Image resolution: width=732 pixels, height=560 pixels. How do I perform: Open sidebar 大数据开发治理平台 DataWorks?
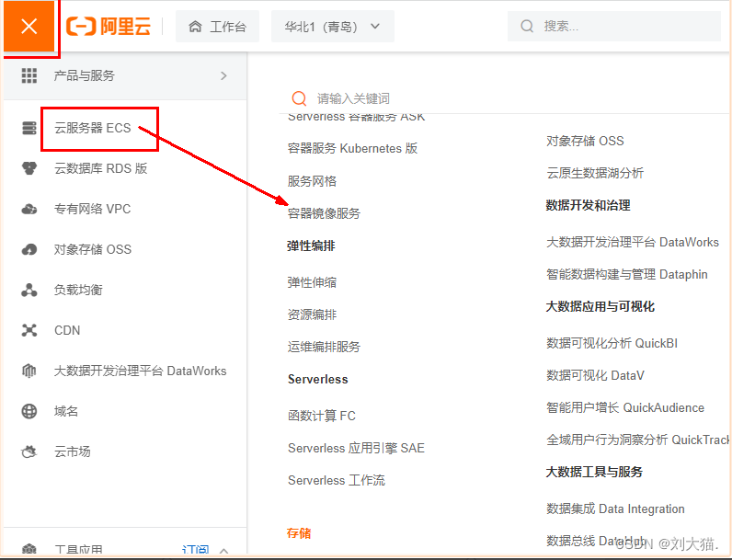pyautogui.click(x=140, y=371)
